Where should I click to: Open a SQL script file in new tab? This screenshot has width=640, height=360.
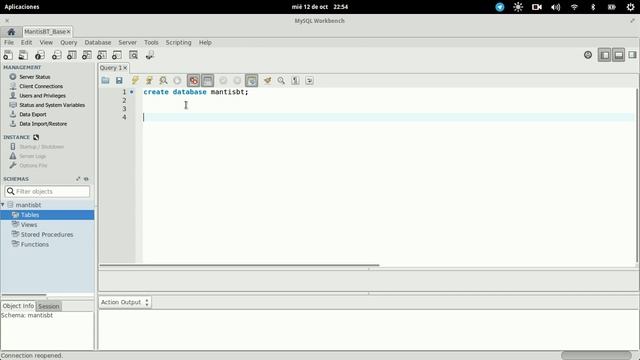point(23,55)
